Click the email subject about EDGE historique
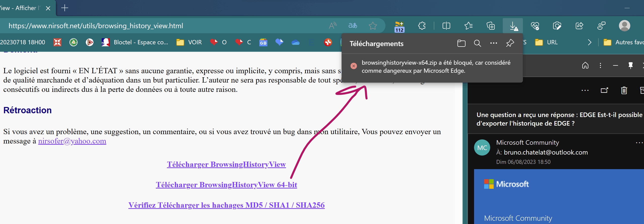This screenshot has width=644, height=224. 559,119
